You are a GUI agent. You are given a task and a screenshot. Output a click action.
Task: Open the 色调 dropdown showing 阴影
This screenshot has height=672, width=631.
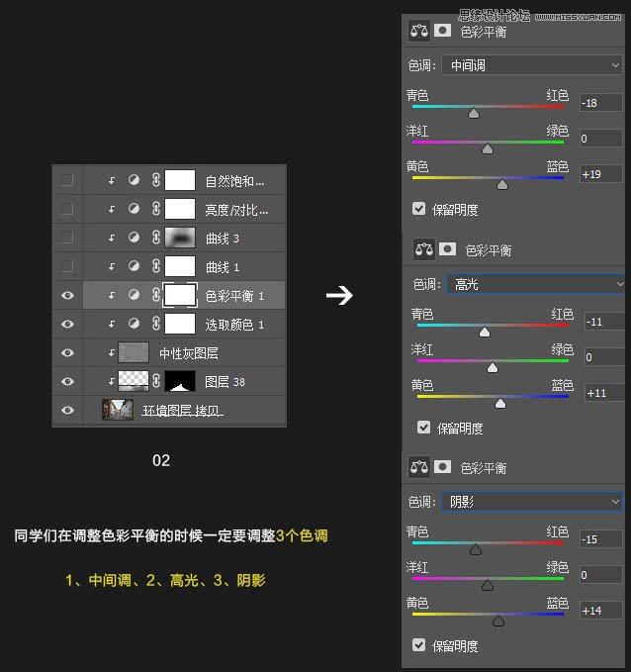point(532,502)
